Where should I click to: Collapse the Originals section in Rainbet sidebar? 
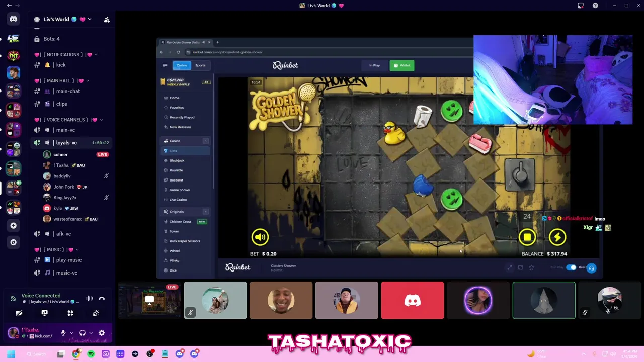tap(206, 212)
